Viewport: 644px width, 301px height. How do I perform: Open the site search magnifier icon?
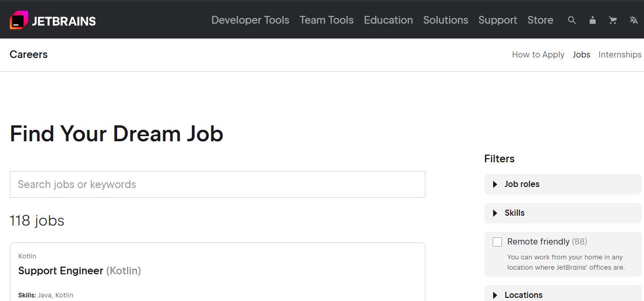[572, 20]
